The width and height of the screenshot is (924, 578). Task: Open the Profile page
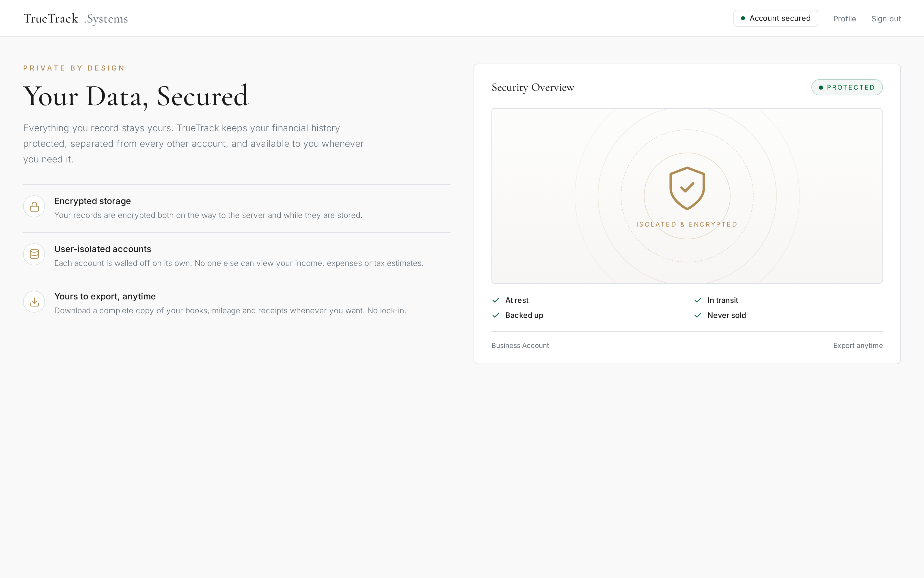[x=844, y=19]
